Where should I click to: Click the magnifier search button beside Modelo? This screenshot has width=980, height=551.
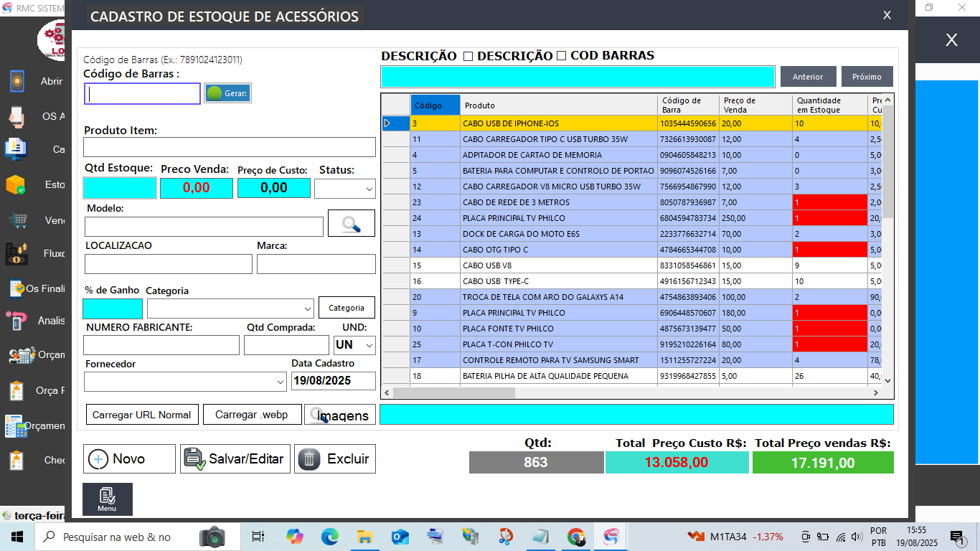click(x=352, y=223)
